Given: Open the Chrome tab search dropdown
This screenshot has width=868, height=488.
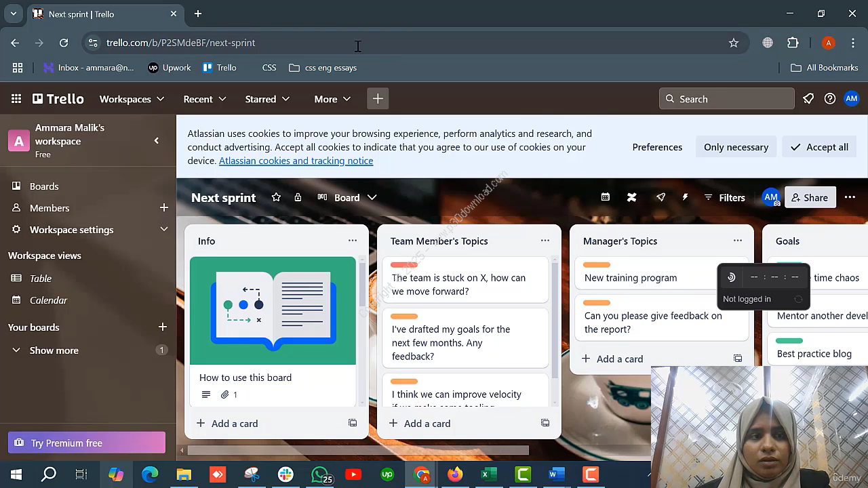Looking at the screenshot, I should (13, 14).
